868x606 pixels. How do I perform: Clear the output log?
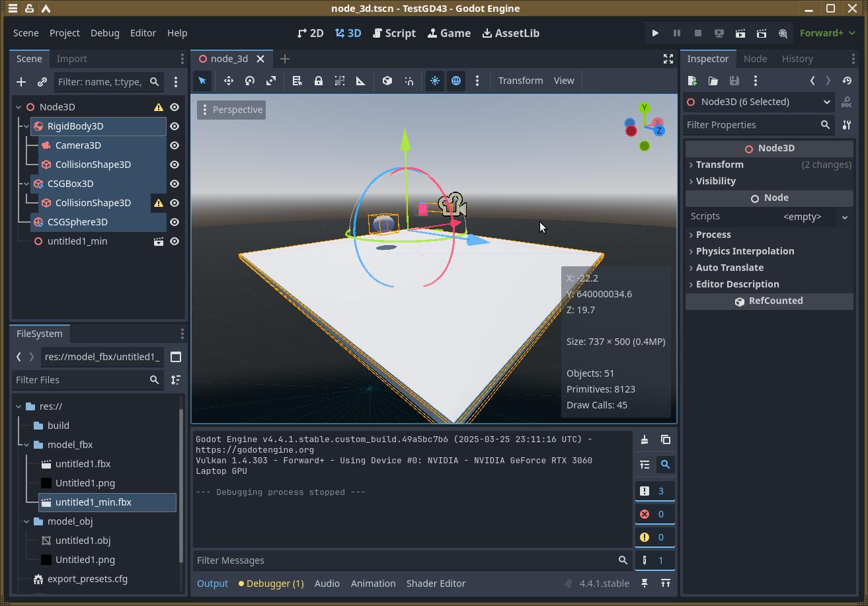645,439
